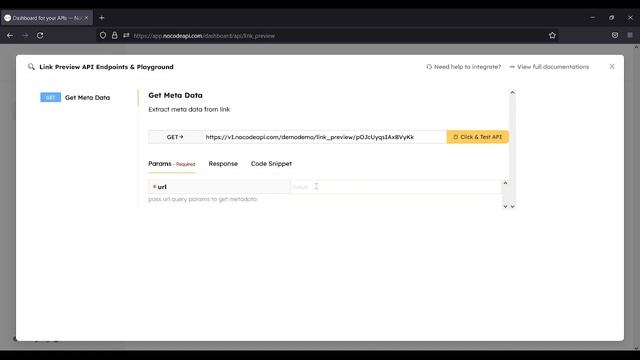640x360 pixels.
Task: Reload the page with refresh icon
Action: click(40, 36)
